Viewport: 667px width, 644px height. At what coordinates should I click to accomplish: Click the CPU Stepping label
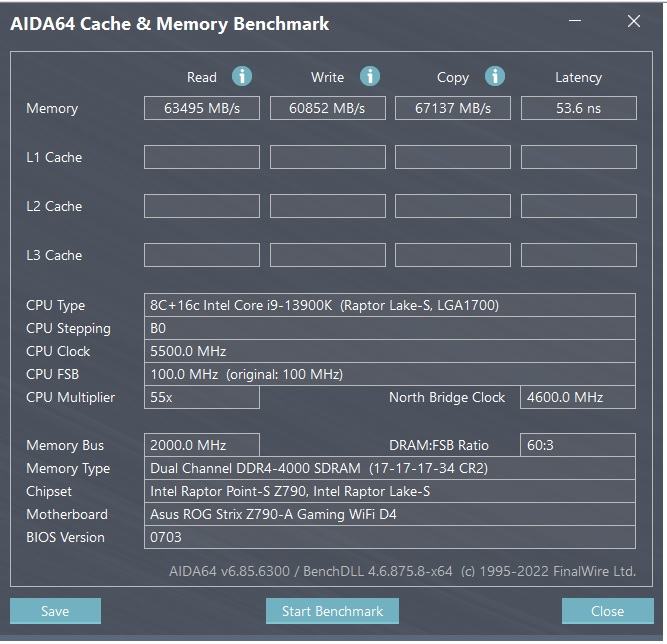point(68,328)
